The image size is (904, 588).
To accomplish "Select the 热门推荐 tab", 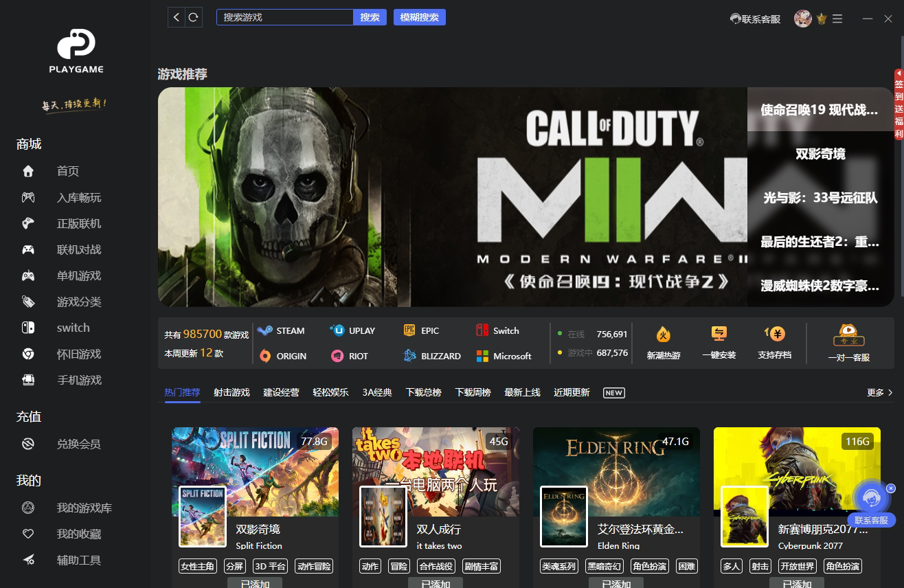I will tap(182, 392).
